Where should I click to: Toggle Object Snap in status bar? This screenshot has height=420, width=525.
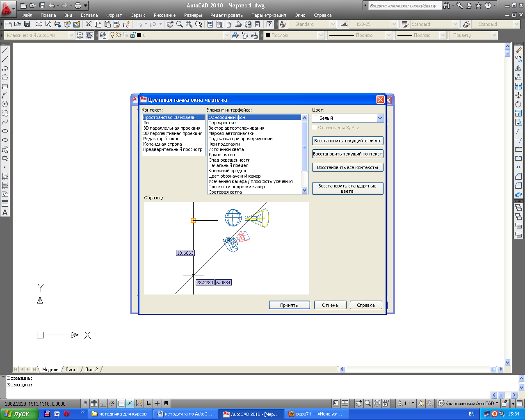click(121, 403)
